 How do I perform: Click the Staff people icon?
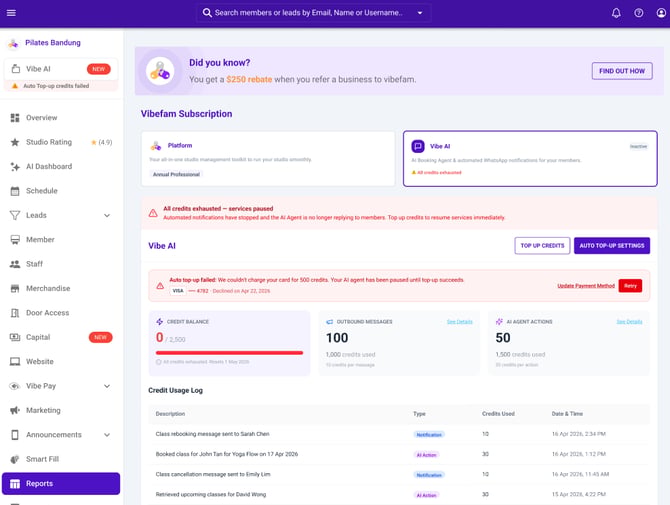point(15,264)
